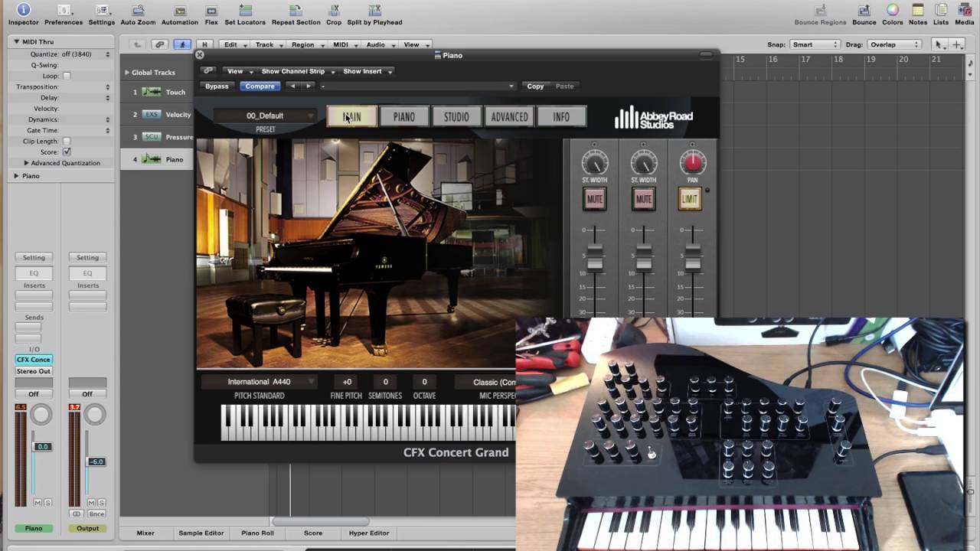Open the arrange Edit menu

(x=234, y=45)
